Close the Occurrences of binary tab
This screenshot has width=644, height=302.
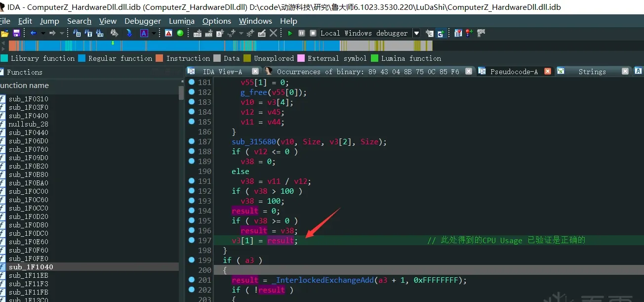pyautogui.click(x=469, y=71)
